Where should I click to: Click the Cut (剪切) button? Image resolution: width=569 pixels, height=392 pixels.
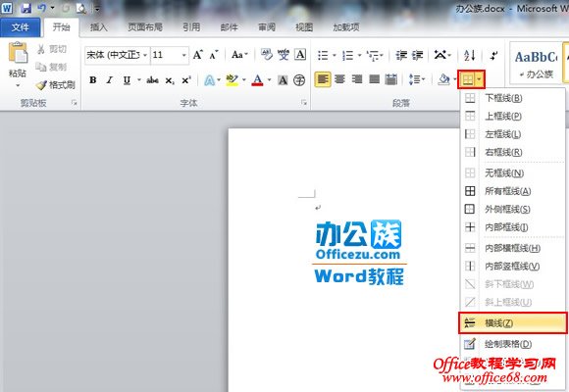point(52,49)
